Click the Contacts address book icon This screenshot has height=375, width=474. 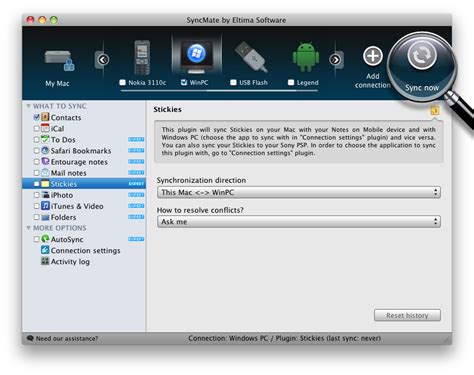point(45,117)
